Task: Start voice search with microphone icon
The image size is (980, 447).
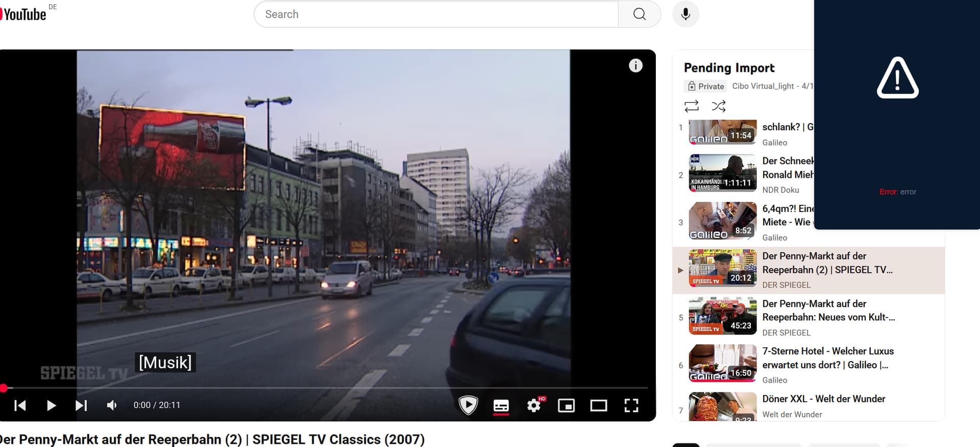Action: pos(685,14)
